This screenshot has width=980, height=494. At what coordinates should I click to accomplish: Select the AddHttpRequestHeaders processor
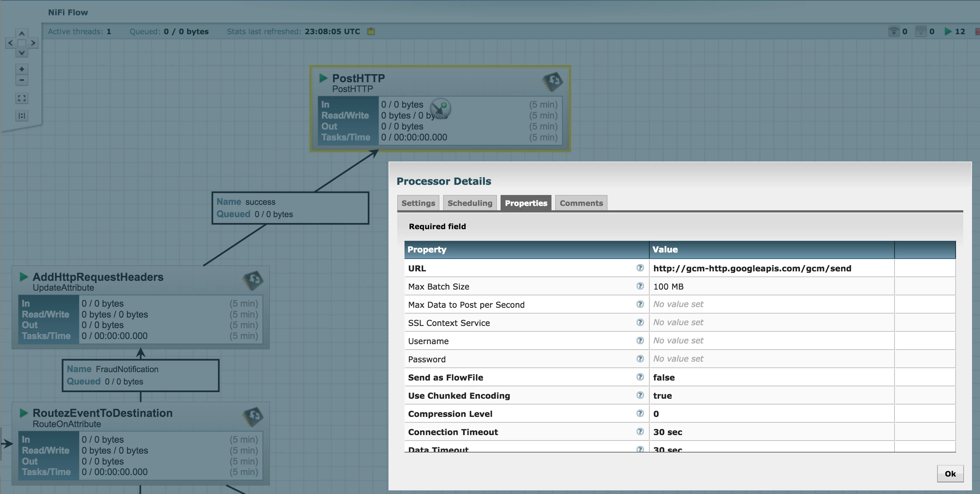(x=141, y=307)
